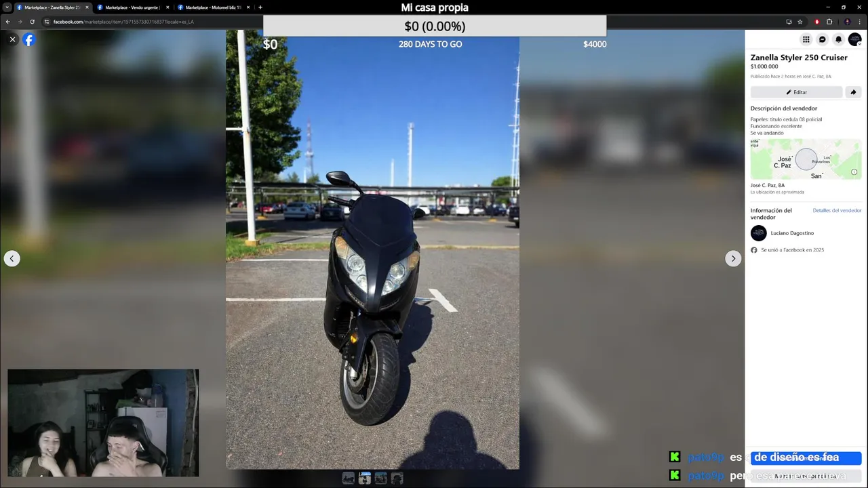Select the second photo thumbnail
This screenshot has width=868, height=488.
click(x=365, y=478)
